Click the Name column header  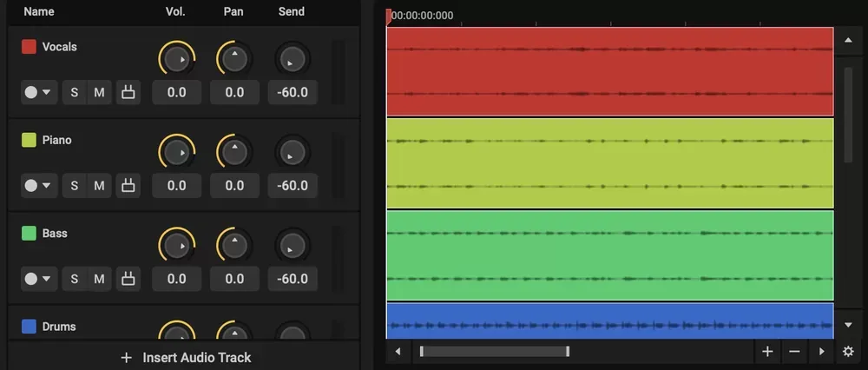point(39,11)
